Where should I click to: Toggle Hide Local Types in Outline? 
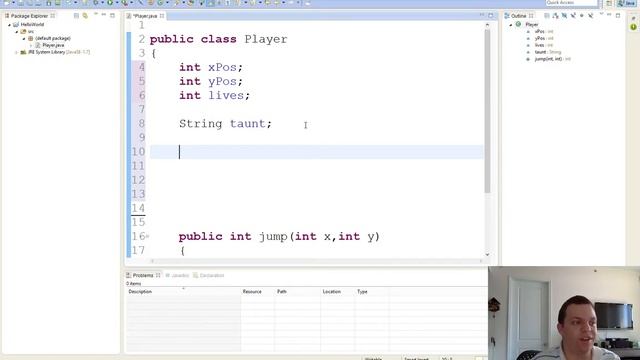coord(591,16)
